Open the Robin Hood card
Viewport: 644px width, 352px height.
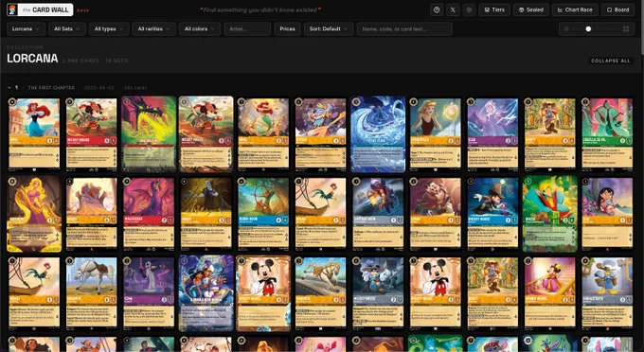coord(263,214)
